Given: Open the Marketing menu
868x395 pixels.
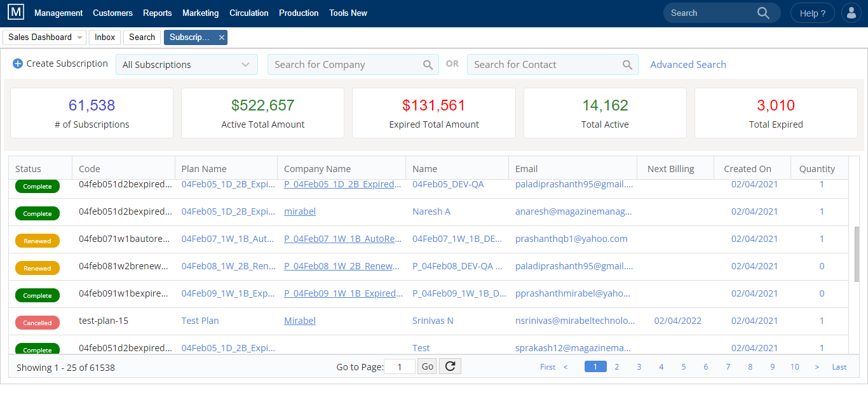Looking at the screenshot, I should [200, 13].
